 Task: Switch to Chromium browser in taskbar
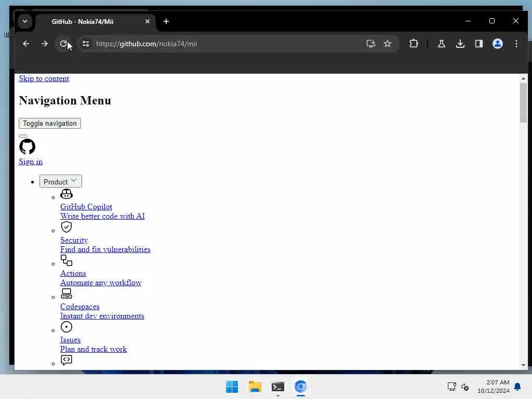(301, 387)
